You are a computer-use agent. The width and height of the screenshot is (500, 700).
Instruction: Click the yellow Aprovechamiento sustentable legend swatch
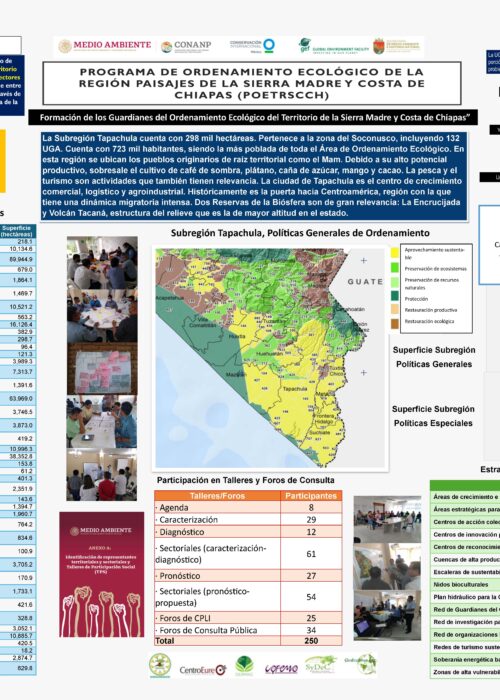pos(395,253)
